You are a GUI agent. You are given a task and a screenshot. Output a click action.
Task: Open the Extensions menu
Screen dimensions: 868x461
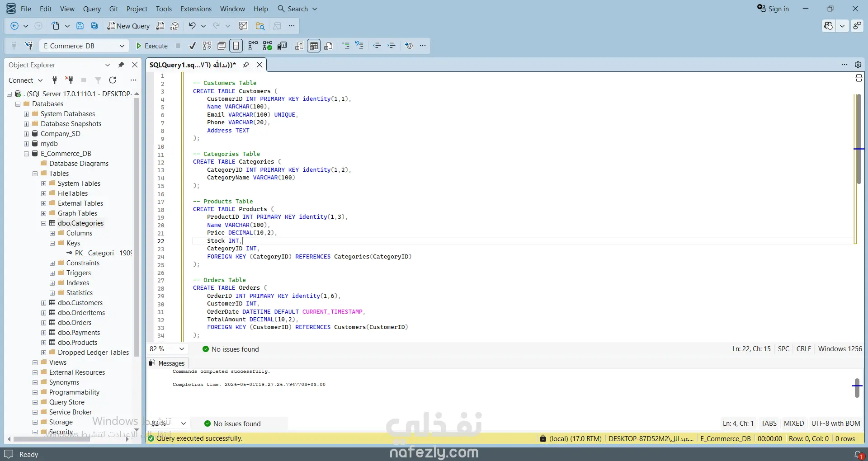pos(196,9)
